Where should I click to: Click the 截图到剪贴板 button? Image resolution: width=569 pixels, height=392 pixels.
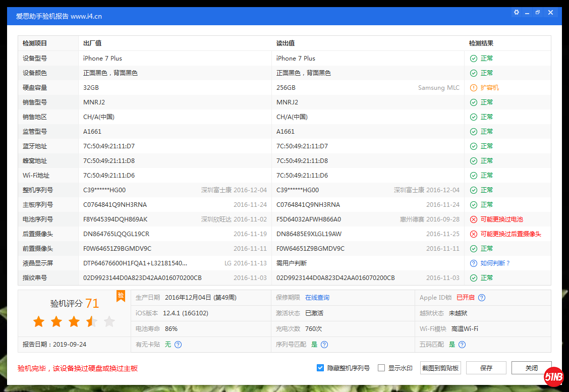point(440,368)
